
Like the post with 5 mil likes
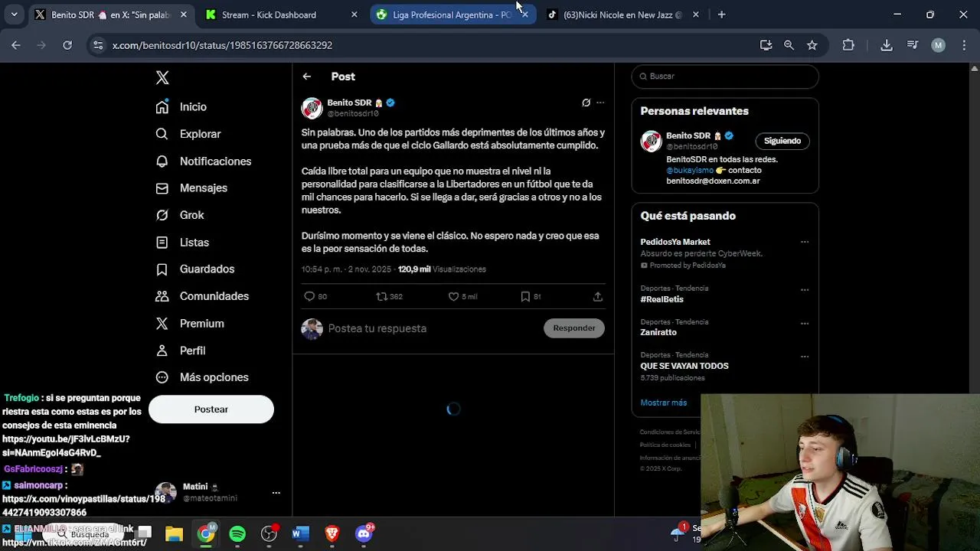pyautogui.click(x=462, y=297)
